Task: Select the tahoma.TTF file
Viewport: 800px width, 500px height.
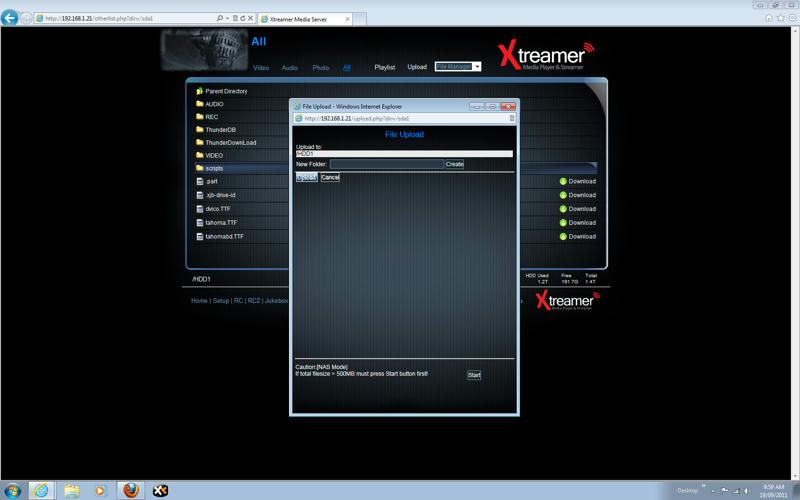Action: click(x=221, y=222)
